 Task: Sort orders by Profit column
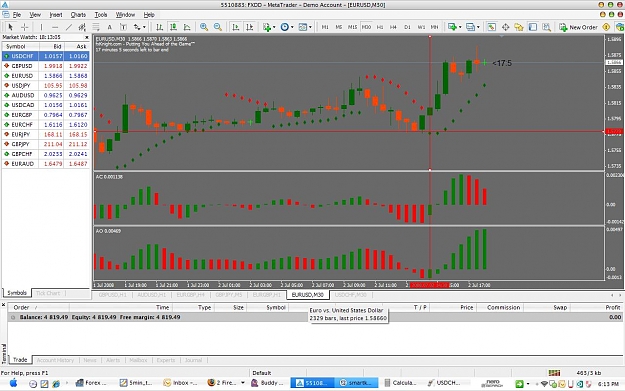pyautogui.click(x=613, y=307)
